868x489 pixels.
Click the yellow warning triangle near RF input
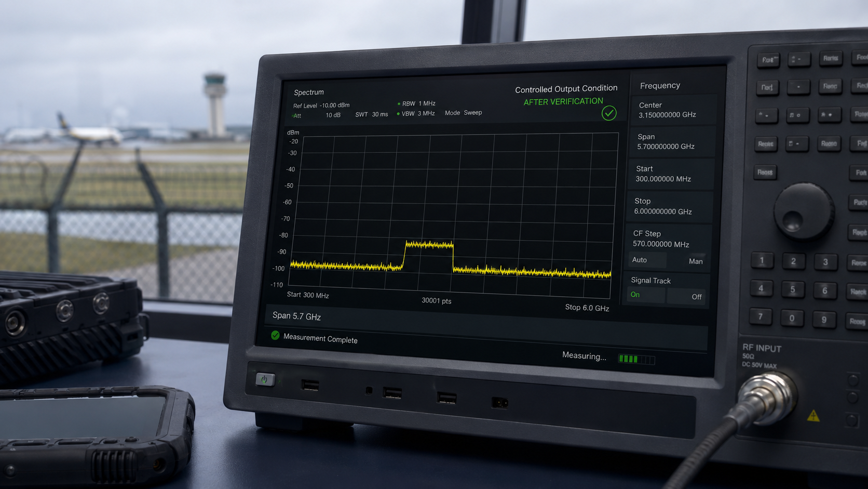pos(813,415)
